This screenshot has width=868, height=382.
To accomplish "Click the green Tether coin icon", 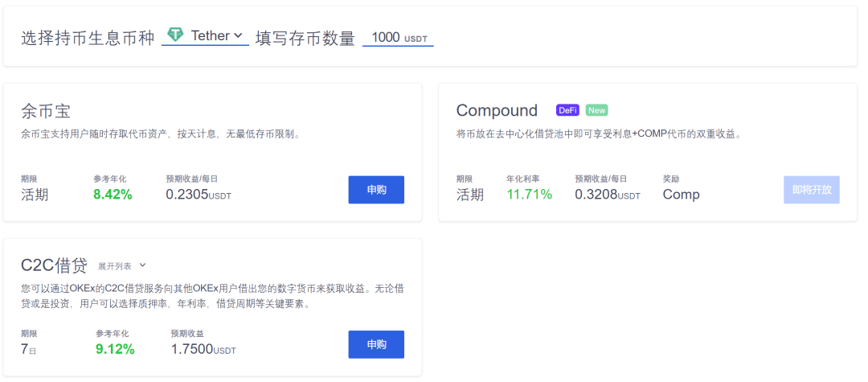I will pyautogui.click(x=175, y=35).
